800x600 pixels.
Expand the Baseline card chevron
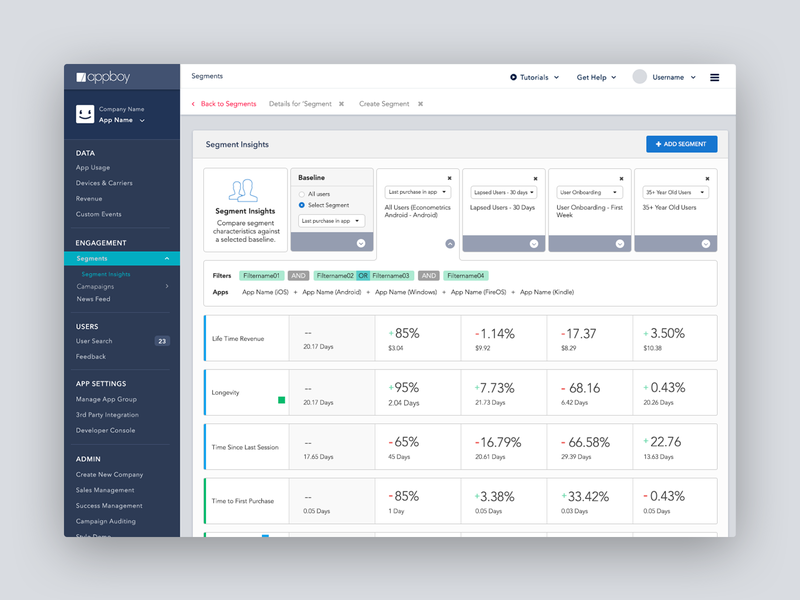click(360, 243)
